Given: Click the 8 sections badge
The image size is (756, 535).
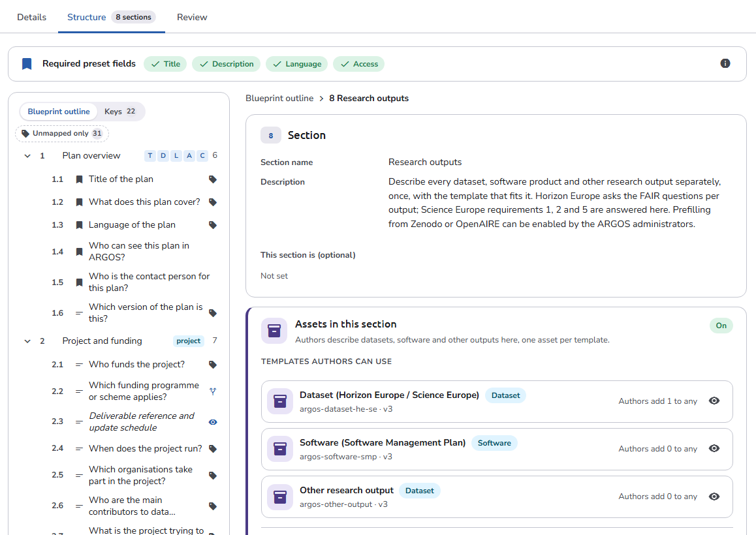Looking at the screenshot, I should coord(133,18).
